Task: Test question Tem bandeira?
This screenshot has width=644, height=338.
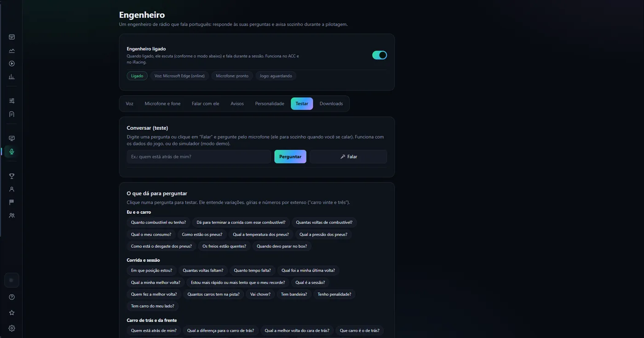Action: pos(294,295)
